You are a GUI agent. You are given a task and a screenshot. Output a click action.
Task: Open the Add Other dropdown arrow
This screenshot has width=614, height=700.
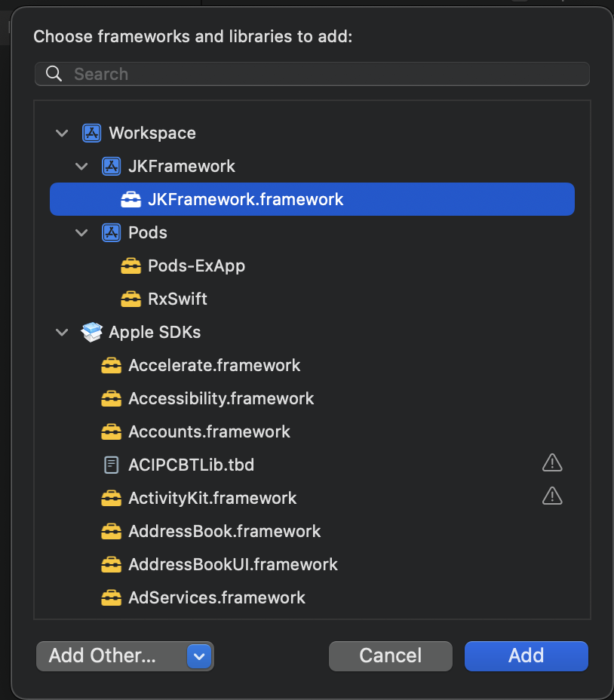click(x=199, y=656)
